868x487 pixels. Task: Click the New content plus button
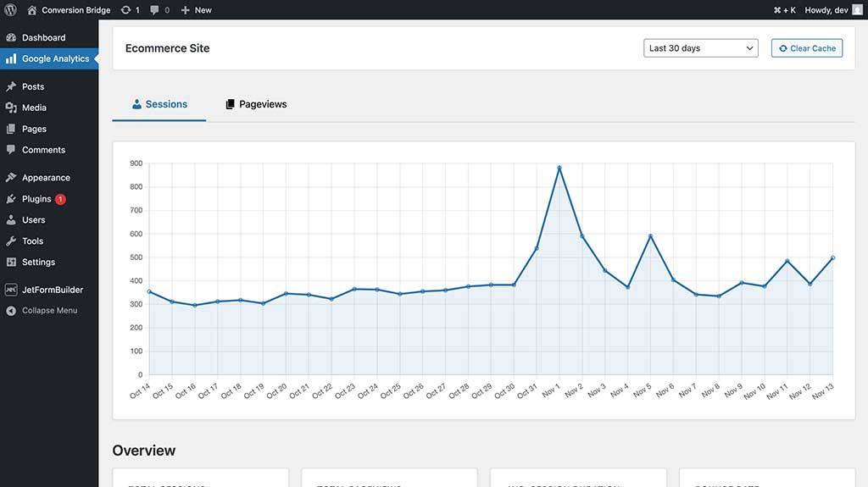(196, 10)
